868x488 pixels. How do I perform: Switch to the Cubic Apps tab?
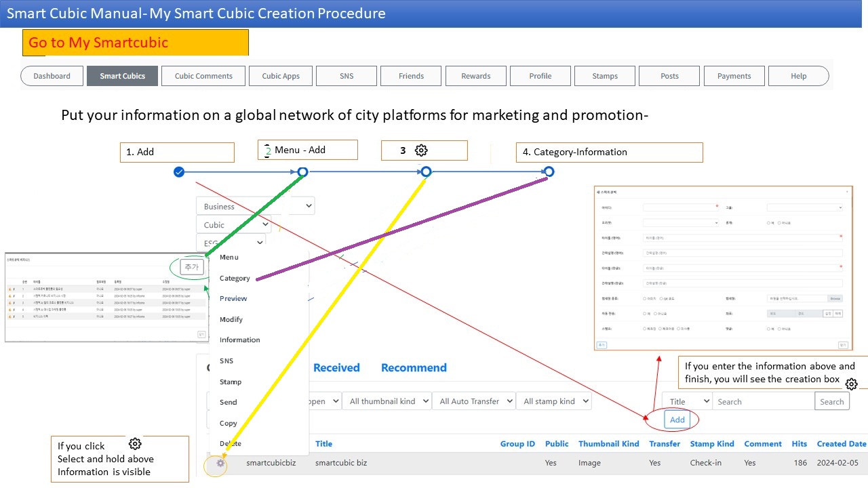coord(281,76)
